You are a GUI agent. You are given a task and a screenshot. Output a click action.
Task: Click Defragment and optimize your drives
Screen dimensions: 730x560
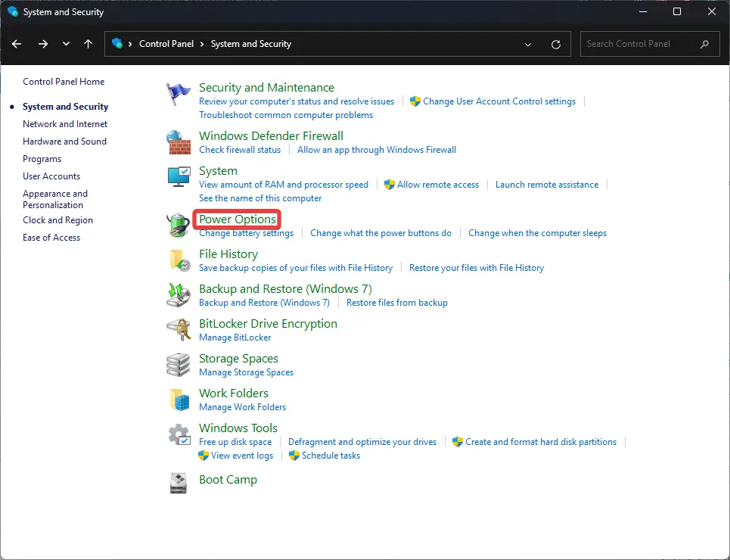click(362, 442)
